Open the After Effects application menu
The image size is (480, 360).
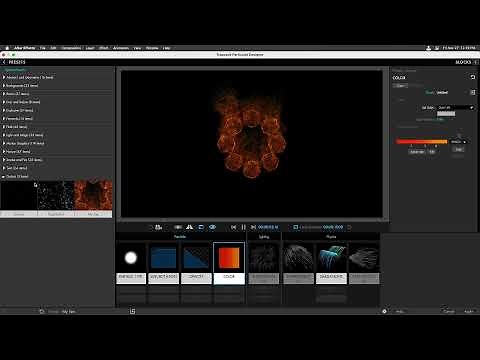click(24, 48)
